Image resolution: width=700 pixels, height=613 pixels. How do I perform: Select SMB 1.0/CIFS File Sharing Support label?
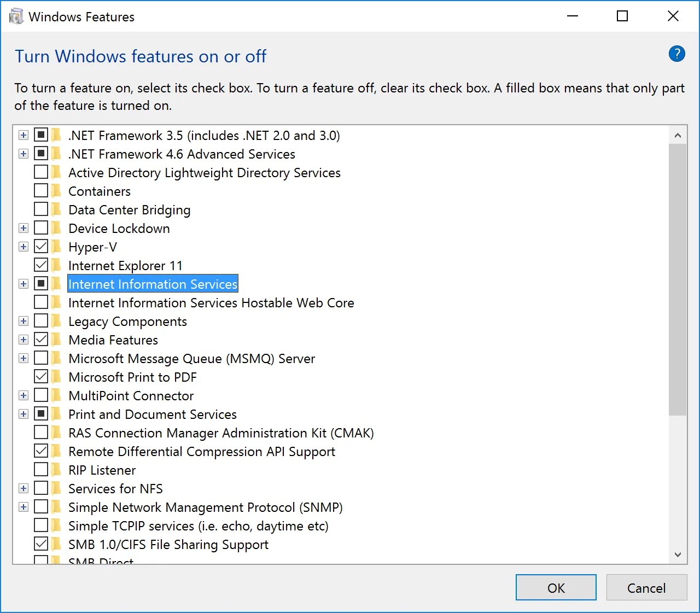coord(168,544)
